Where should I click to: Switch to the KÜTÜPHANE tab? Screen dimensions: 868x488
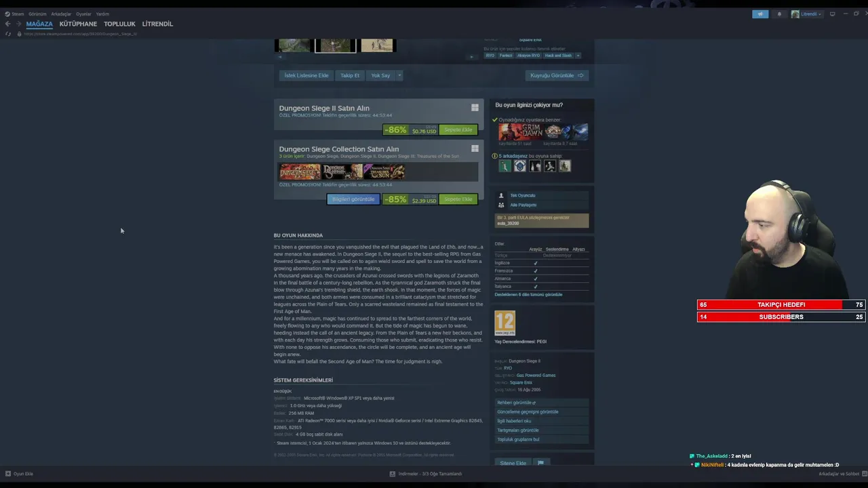[78, 24]
